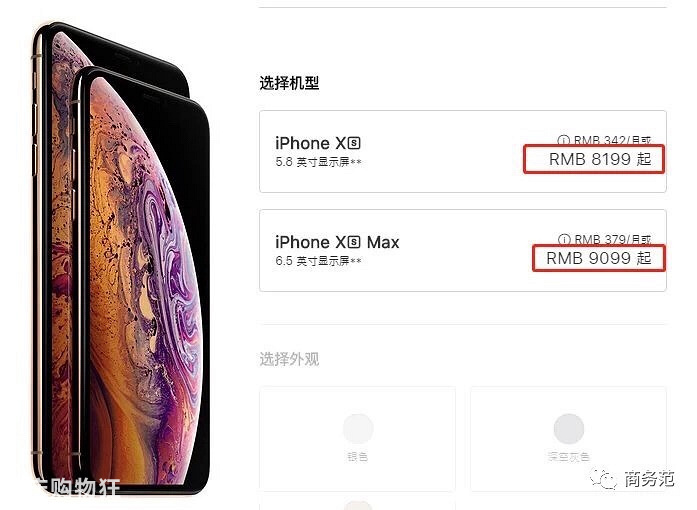The image size is (697, 510).
Task: Click the highlighted RMB 9099 起 price
Action: tap(599, 258)
